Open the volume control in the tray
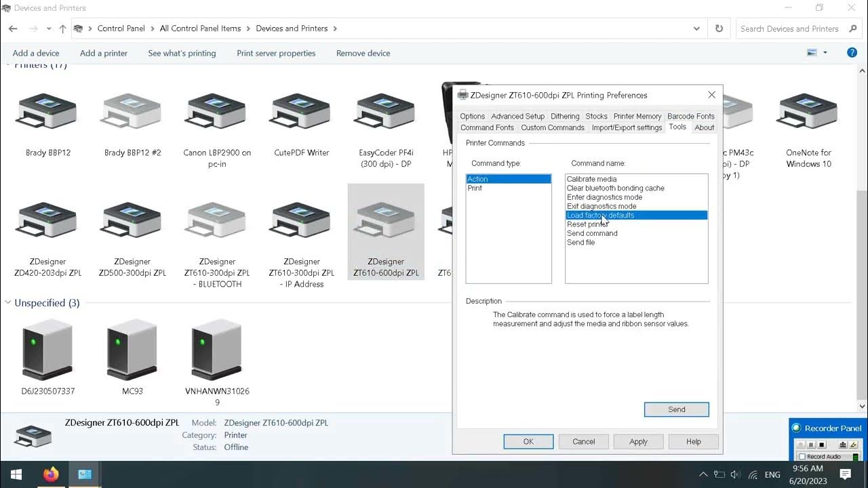 click(736, 474)
